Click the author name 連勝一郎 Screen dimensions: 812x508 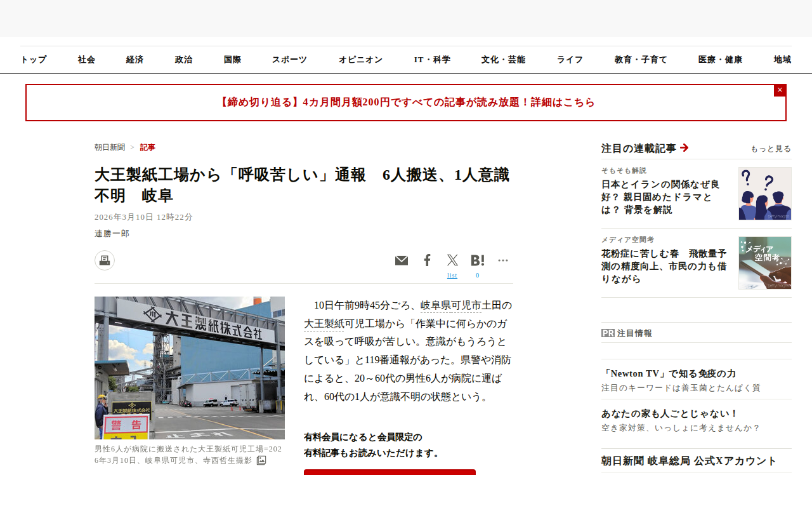pos(112,234)
